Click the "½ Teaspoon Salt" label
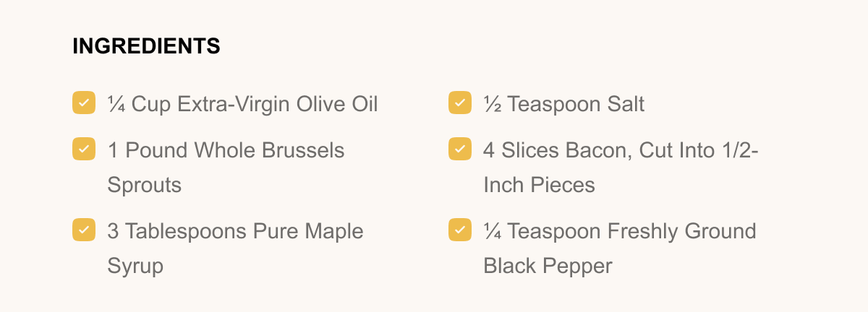868x312 pixels. (564, 104)
